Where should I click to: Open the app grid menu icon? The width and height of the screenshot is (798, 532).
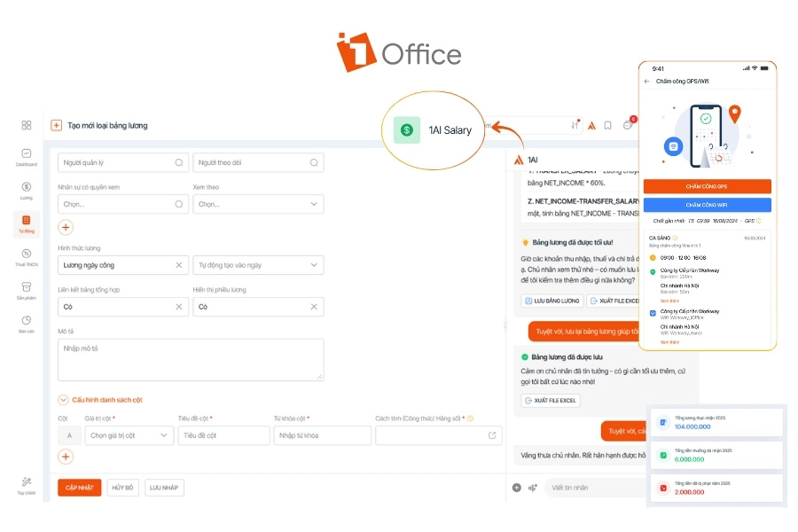click(x=27, y=125)
